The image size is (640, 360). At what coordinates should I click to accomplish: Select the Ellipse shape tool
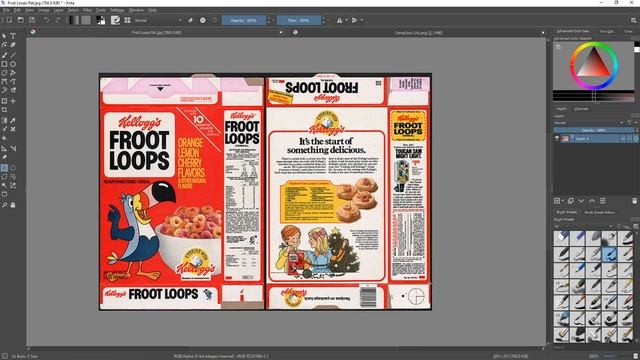(13, 64)
